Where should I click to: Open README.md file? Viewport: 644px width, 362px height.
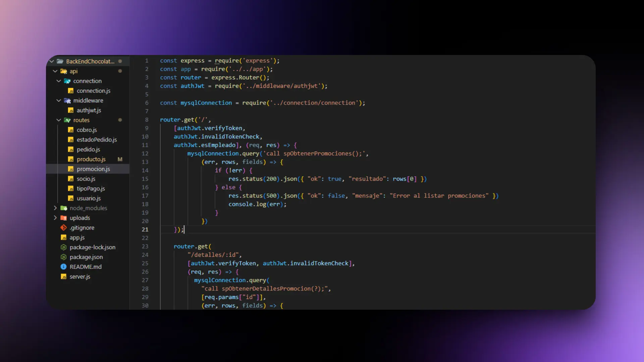(86, 267)
